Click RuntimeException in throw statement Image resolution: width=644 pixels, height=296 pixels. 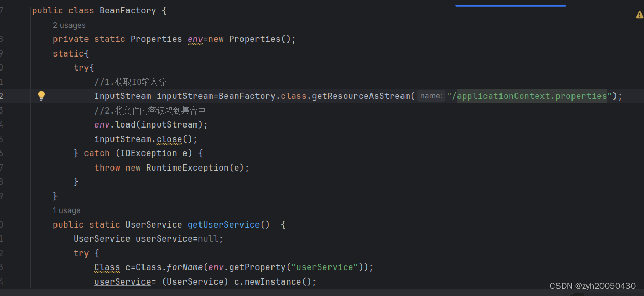(x=187, y=167)
